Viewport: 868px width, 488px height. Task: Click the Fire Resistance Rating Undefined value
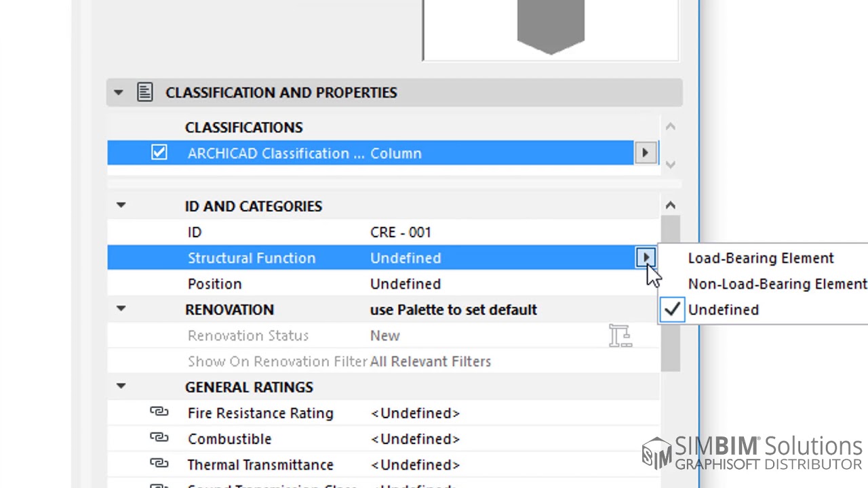[x=415, y=413]
